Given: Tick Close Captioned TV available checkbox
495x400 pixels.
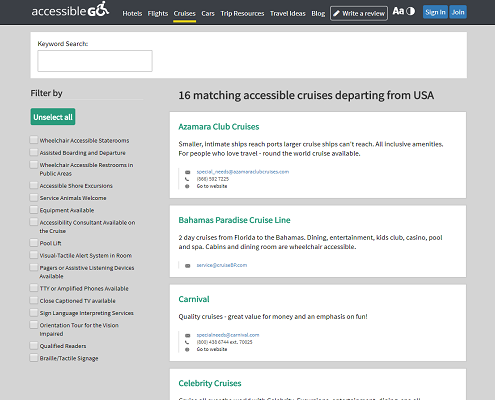Looking at the screenshot, I should (x=34, y=300).
